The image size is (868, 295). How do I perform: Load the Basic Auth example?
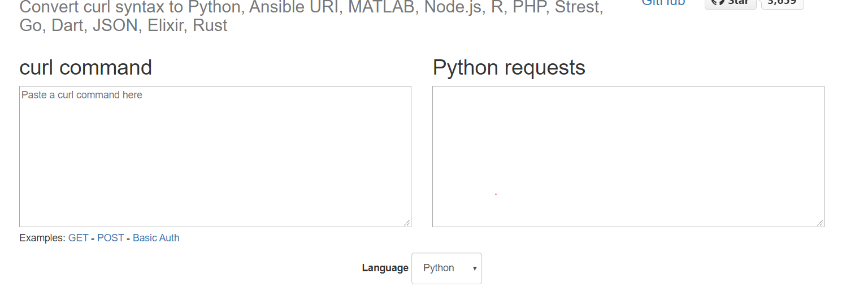click(x=156, y=238)
